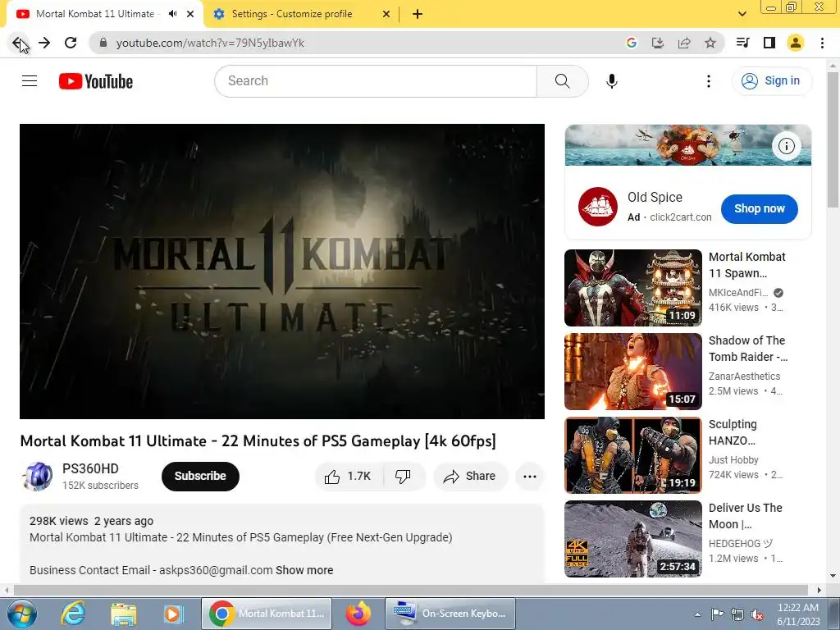
Task: Click the scroll right arrow of horizontal scrollbar
Action: click(819, 590)
